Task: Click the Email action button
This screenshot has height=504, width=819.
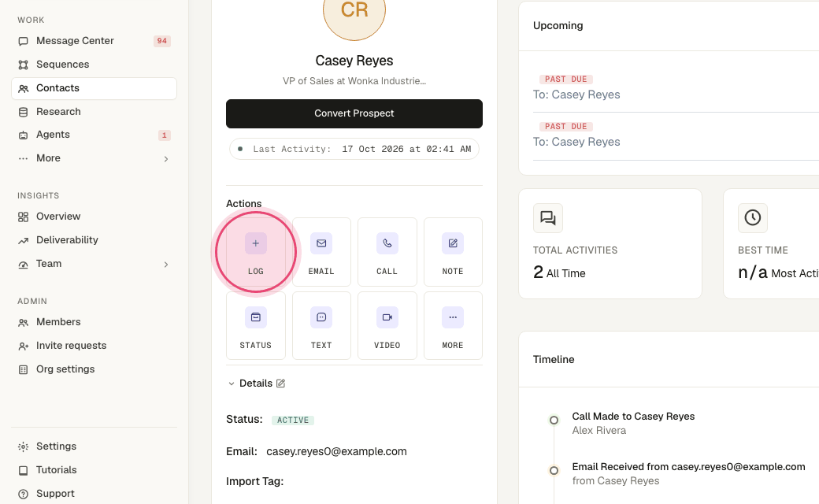Action: click(x=321, y=252)
